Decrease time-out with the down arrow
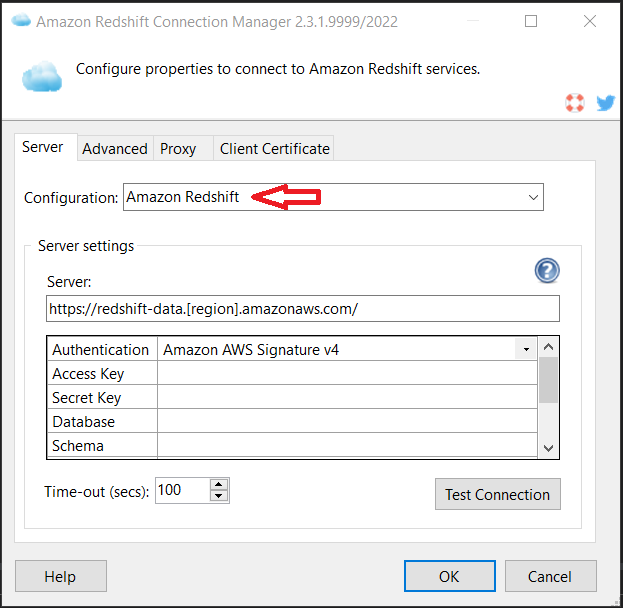This screenshot has width=623, height=608. (x=219, y=496)
